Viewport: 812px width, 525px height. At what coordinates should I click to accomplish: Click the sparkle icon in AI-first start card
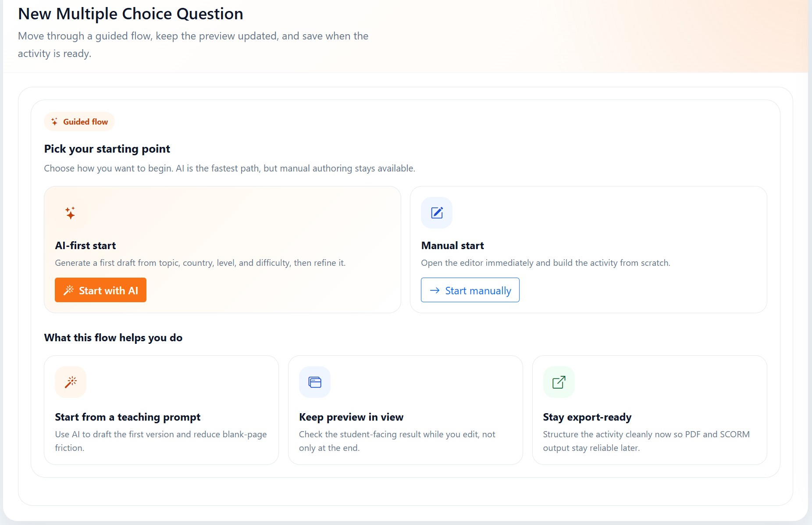coord(70,213)
